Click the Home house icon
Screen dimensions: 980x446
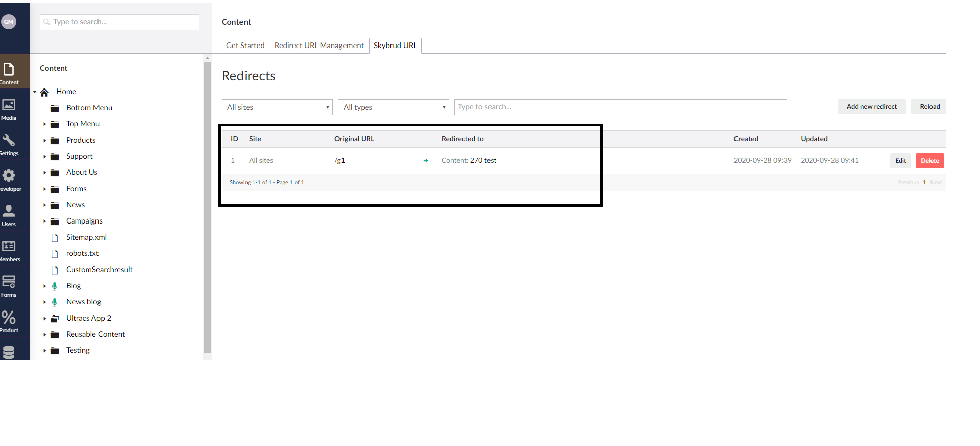(44, 92)
